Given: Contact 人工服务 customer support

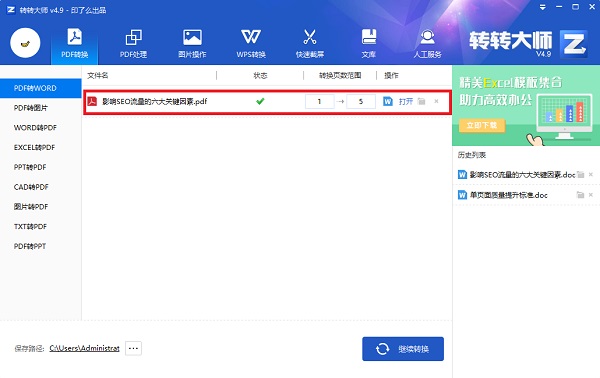Looking at the screenshot, I should [427, 44].
